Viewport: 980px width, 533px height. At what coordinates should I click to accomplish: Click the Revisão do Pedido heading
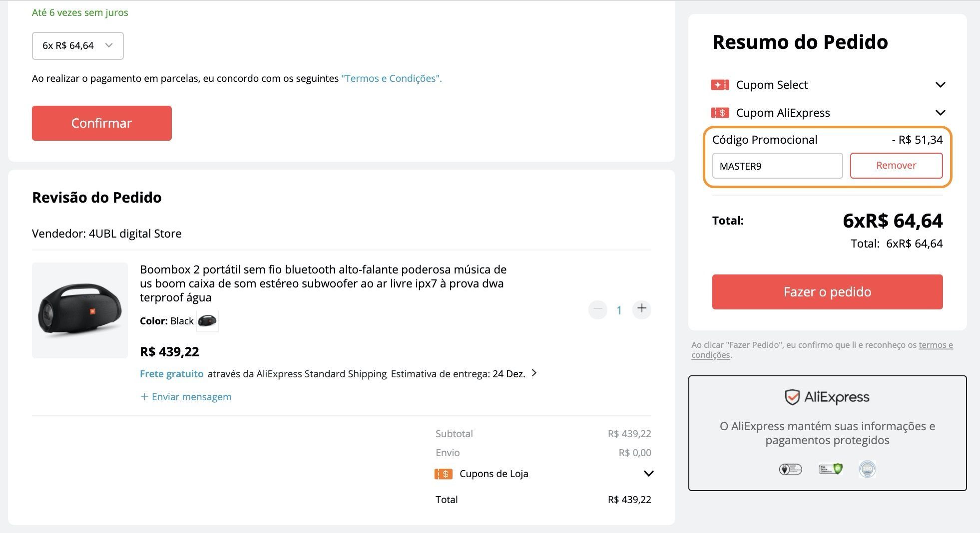tap(97, 198)
